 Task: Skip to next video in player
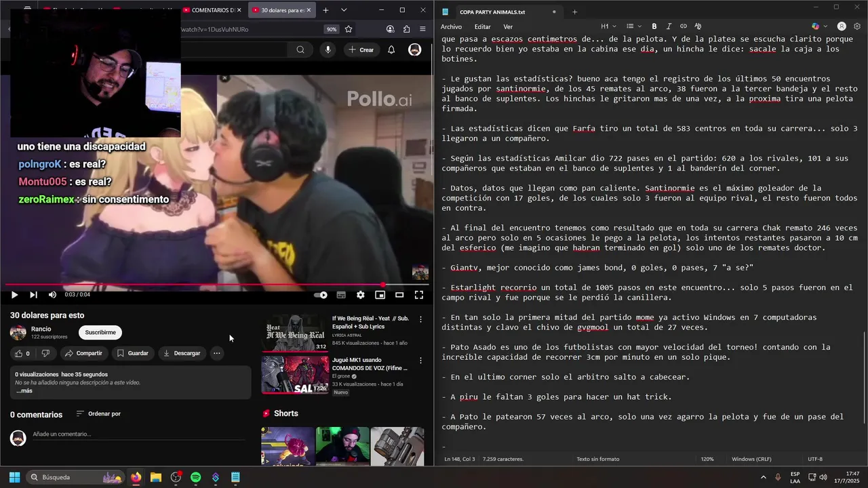coord(33,295)
